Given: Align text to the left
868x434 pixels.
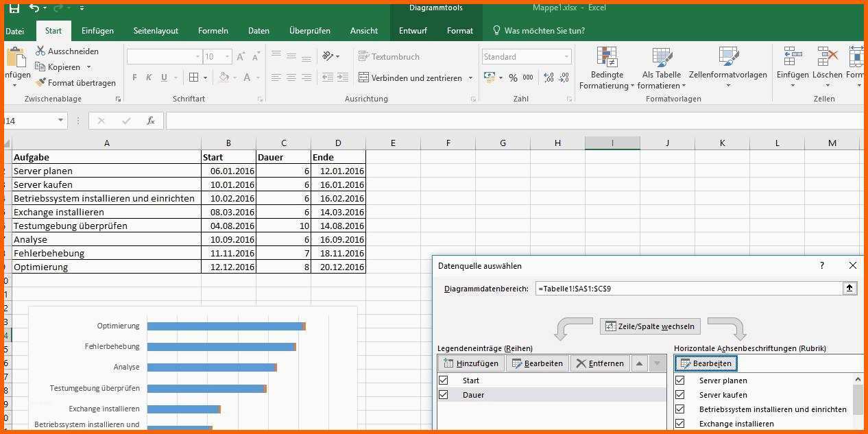Looking at the screenshot, I should (276, 78).
